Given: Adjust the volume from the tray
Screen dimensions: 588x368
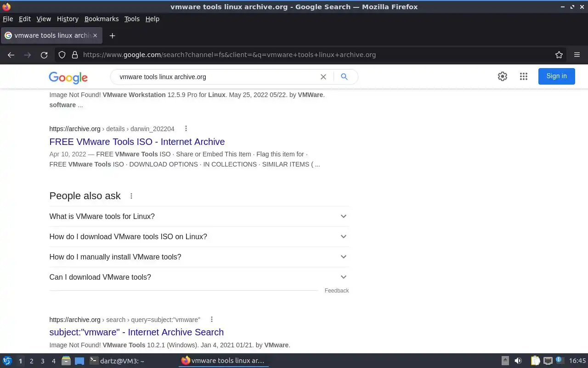Looking at the screenshot, I should pos(518,361).
